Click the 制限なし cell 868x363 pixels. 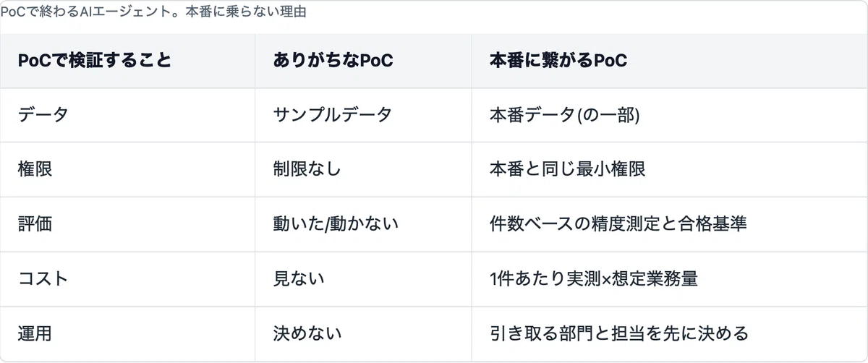point(307,169)
